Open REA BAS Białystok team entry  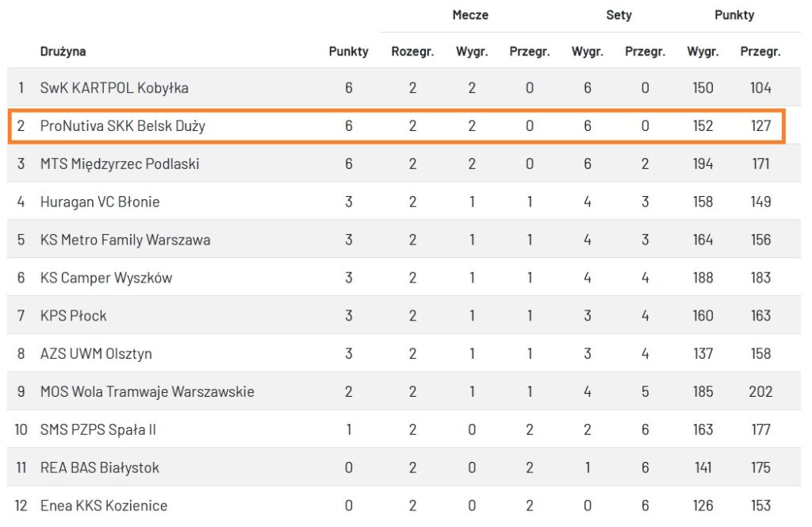point(100,467)
